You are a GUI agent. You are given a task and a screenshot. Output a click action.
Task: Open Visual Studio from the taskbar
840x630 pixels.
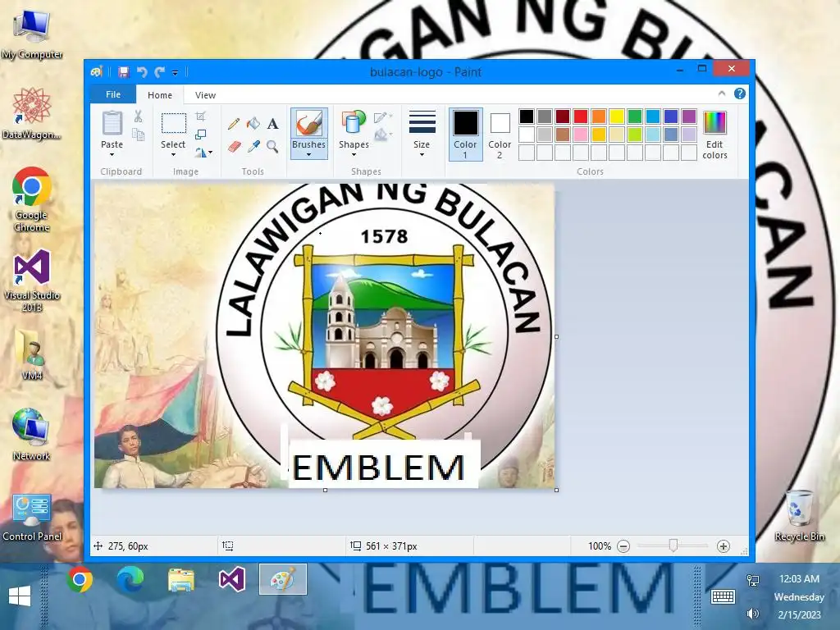232,580
